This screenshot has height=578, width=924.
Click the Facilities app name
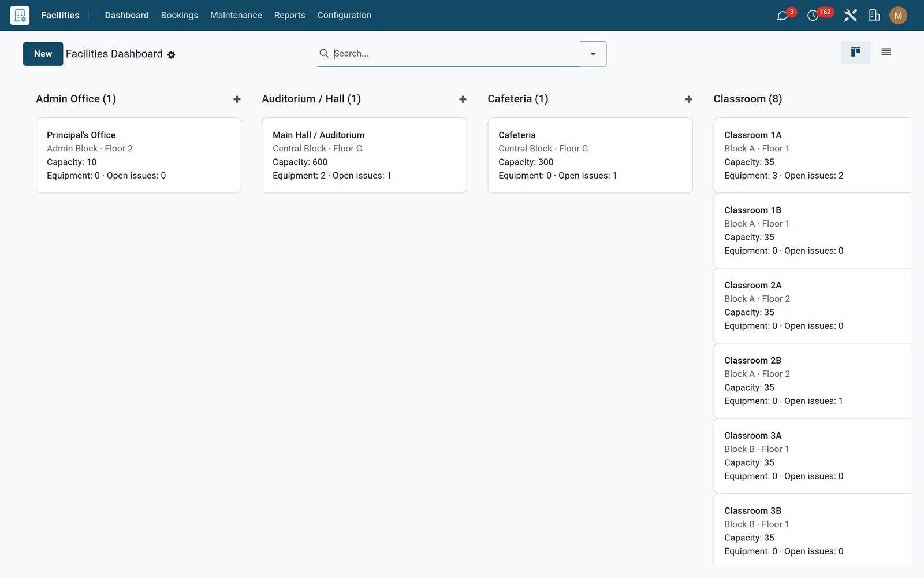coord(60,15)
